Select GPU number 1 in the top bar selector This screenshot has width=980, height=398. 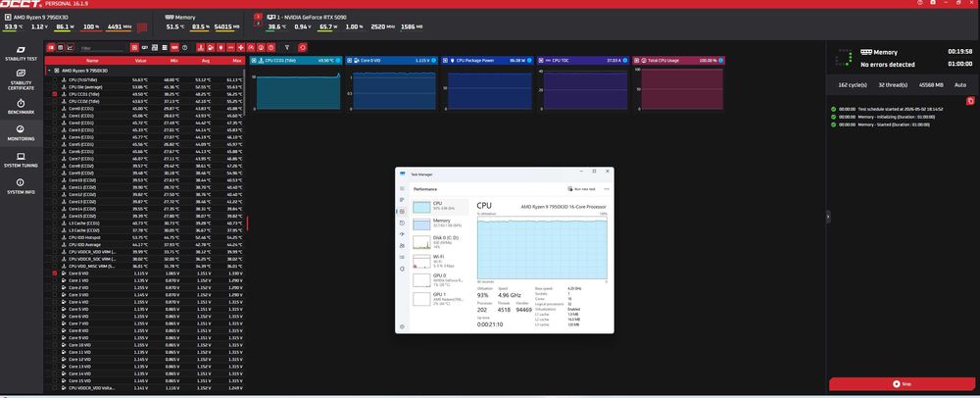coord(258,17)
